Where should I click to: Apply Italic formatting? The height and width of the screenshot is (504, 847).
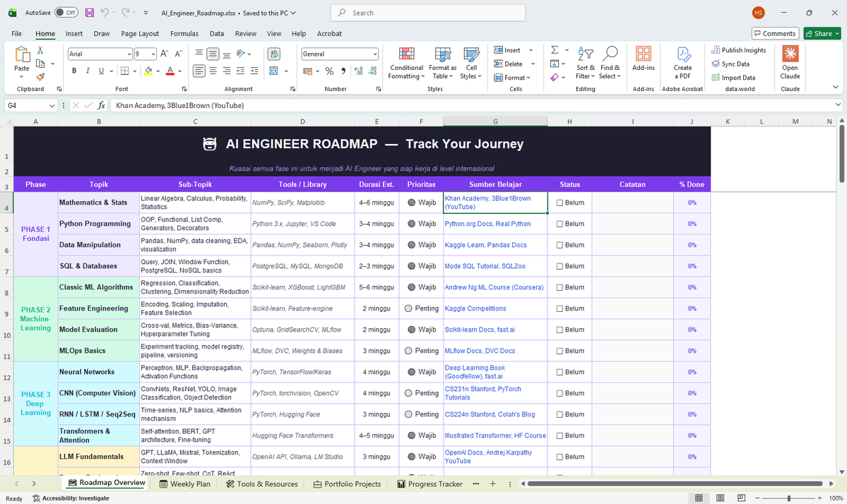click(88, 71)
